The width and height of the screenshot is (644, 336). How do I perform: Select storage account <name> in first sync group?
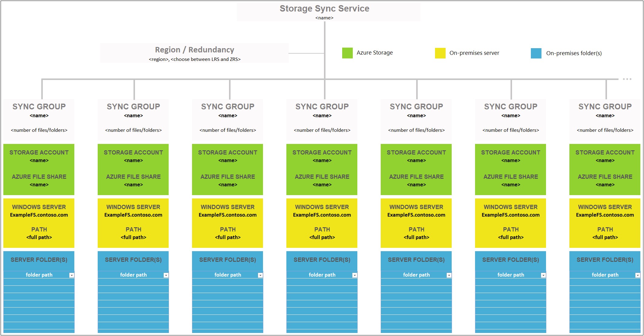click(x=39, y=160)
